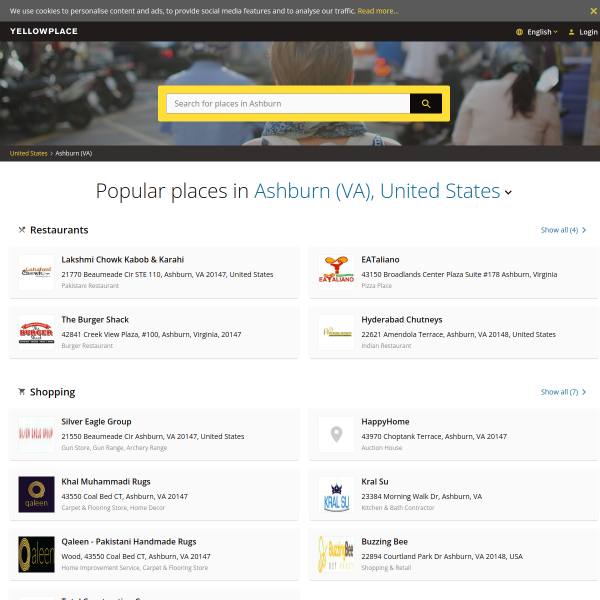Open Hyderabad Chutneys listing title
This screenshot has height=600, width=600.
(402, 320)
